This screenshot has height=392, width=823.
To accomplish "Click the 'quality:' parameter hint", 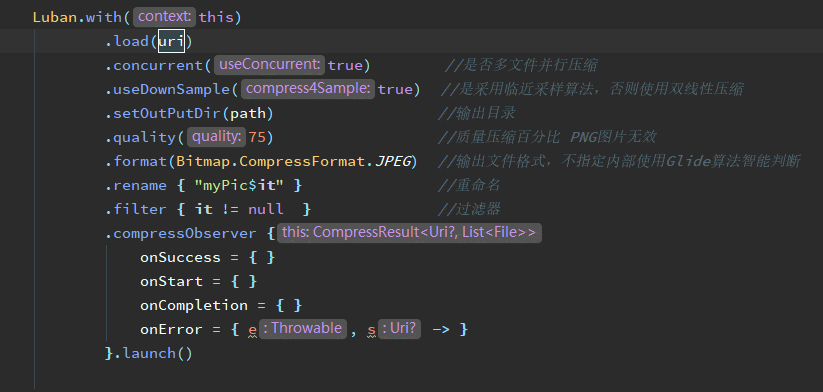I will pos(216,137).
